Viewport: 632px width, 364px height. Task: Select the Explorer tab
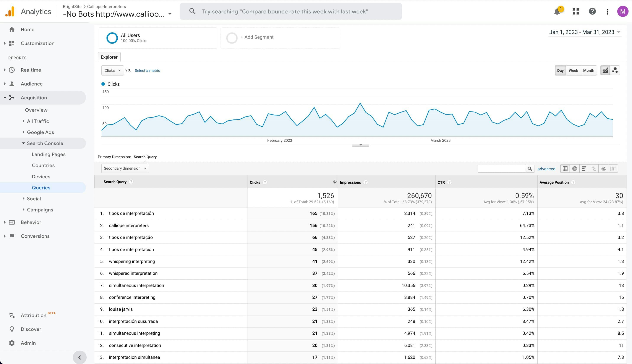click(109, 57)
